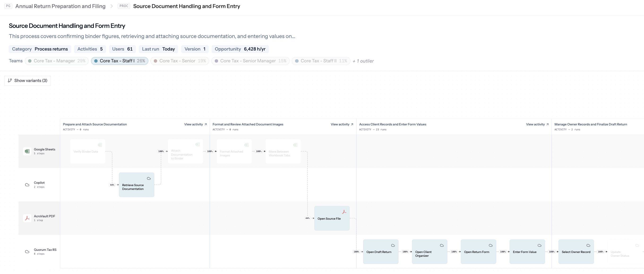Select the faded Attach Documentation to Binder step
The height and width of the screenshot is (274, 644).
[185, 151]
